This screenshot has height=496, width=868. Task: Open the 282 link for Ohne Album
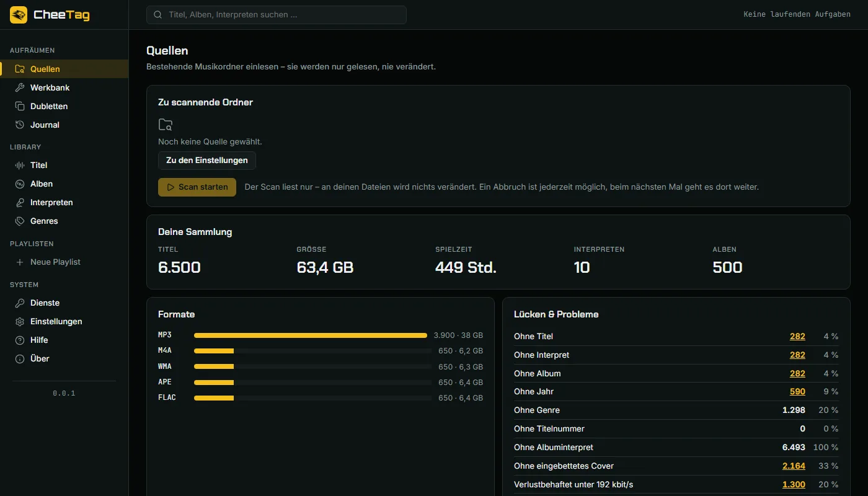(x=797, y=373)
